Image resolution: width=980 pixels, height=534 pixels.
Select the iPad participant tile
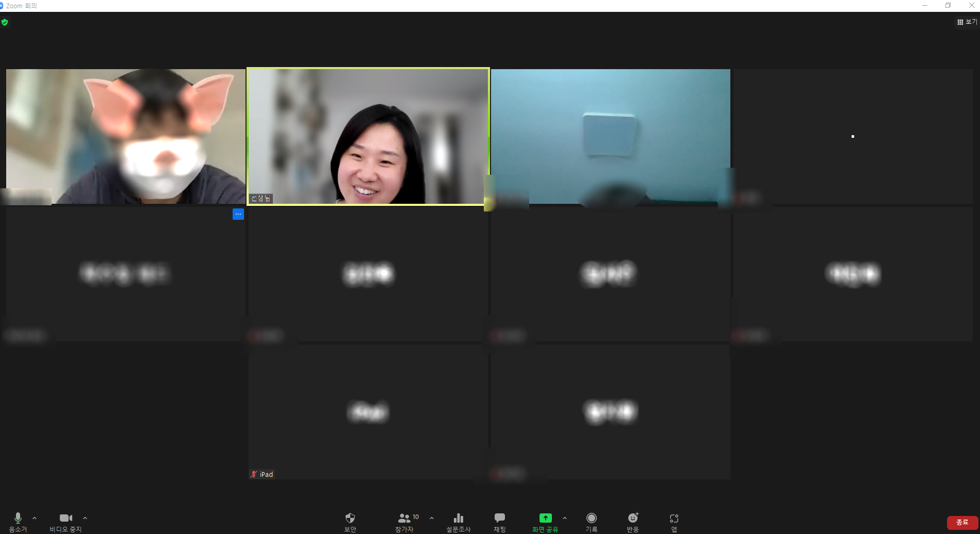368,412
